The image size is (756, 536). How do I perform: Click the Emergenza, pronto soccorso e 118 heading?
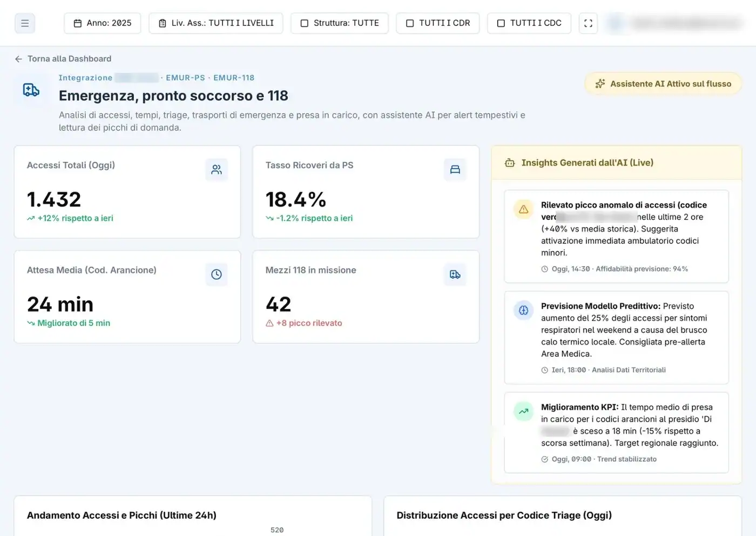point(173,96)
